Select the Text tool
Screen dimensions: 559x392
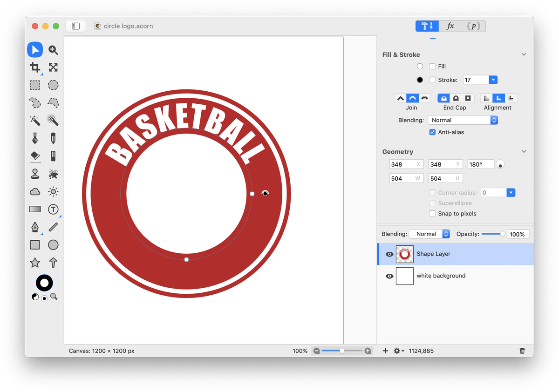(x=53, y=210)
